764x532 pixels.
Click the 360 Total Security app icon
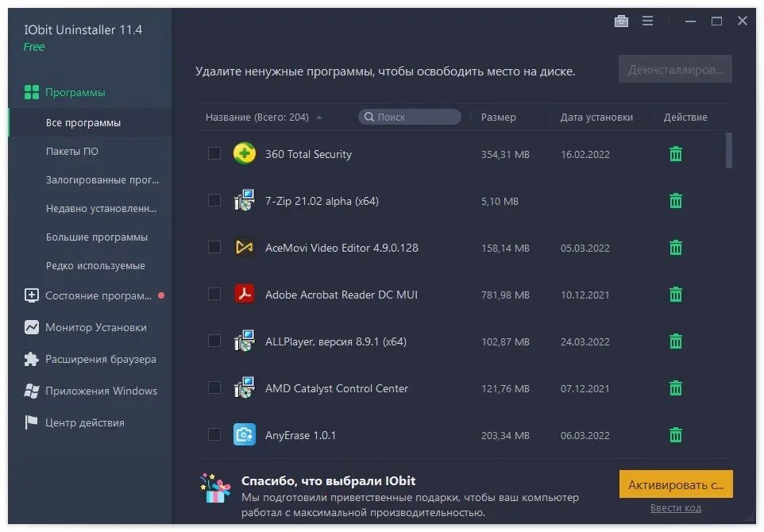point(245,153)
